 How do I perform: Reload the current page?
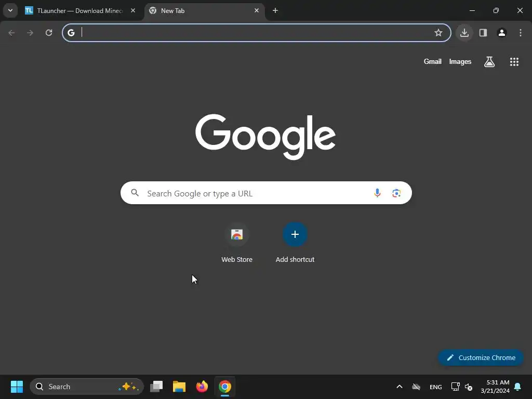pos(49,33)
